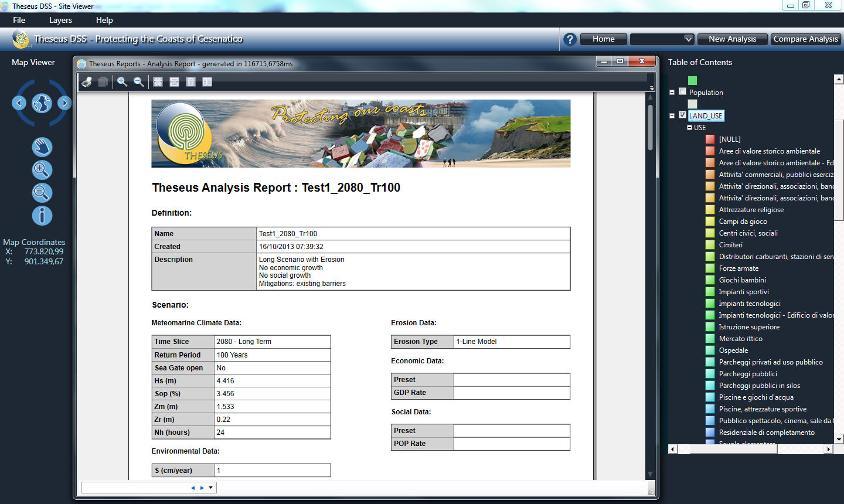Open the empty dropdown beside Home
Viewport: 844px width, 504px height.
point(662,39)
